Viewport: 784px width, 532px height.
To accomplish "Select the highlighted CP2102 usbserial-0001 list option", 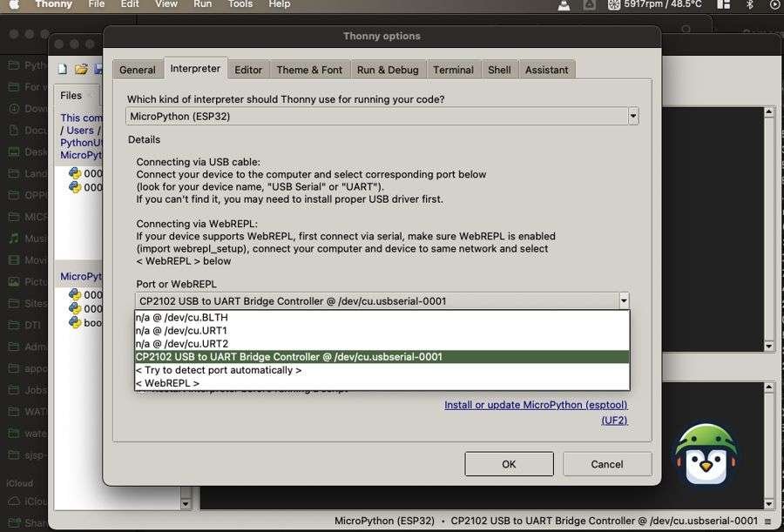I will [x=382, y=357].
